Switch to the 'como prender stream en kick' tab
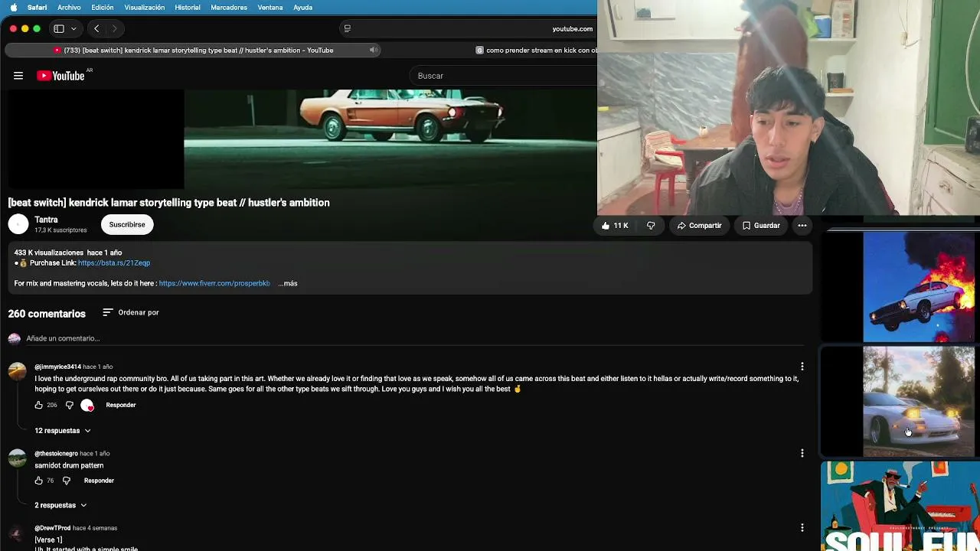 point(536,51)
